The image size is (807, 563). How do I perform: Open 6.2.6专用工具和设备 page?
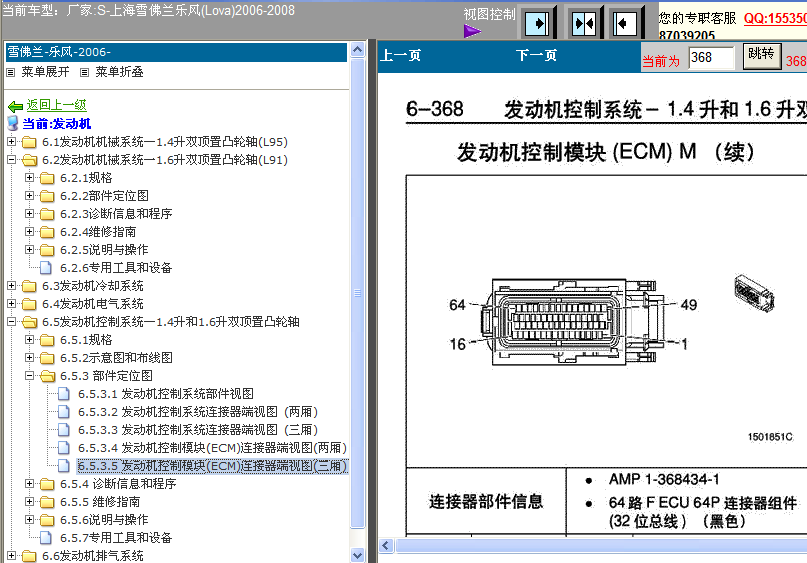(116, 268)
